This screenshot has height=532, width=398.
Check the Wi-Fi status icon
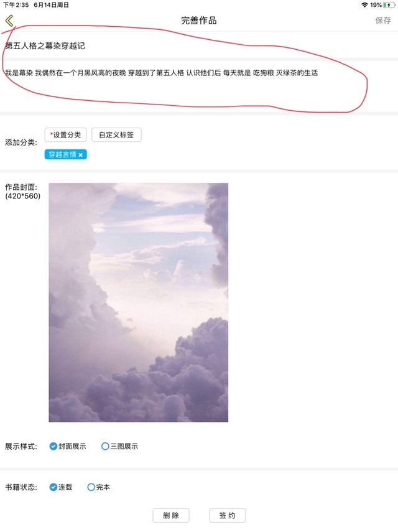pyautogui.click(x=364, y=5)
